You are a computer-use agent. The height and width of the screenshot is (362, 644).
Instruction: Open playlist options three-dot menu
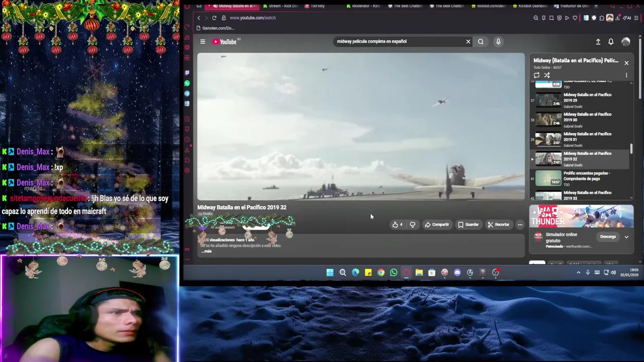pos(626,75)
